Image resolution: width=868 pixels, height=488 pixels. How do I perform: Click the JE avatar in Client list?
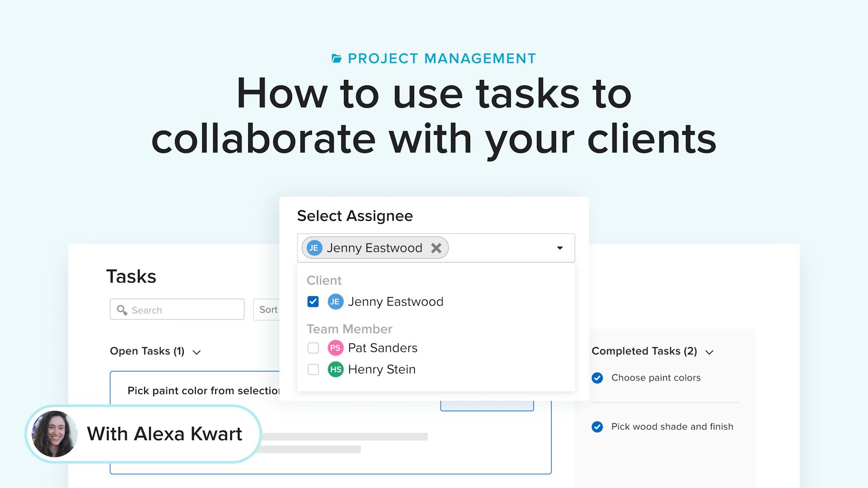point(335,302)
